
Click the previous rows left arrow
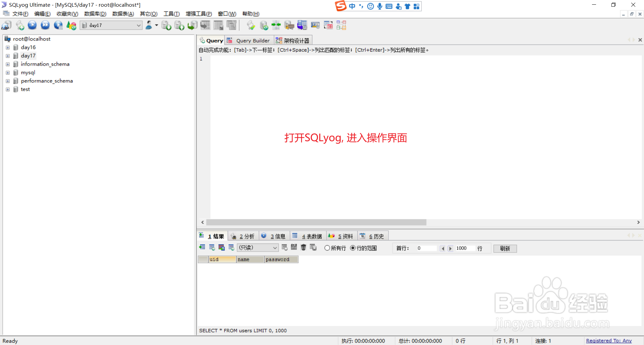[x=443, y=248]
